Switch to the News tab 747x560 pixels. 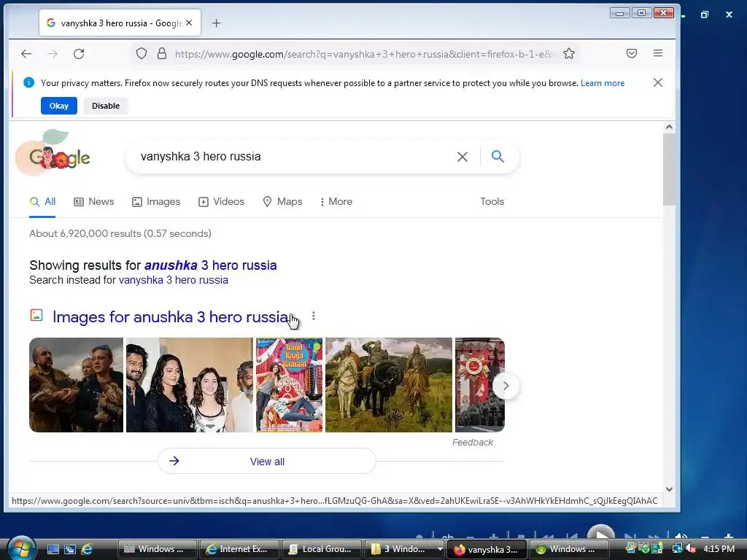94,201
